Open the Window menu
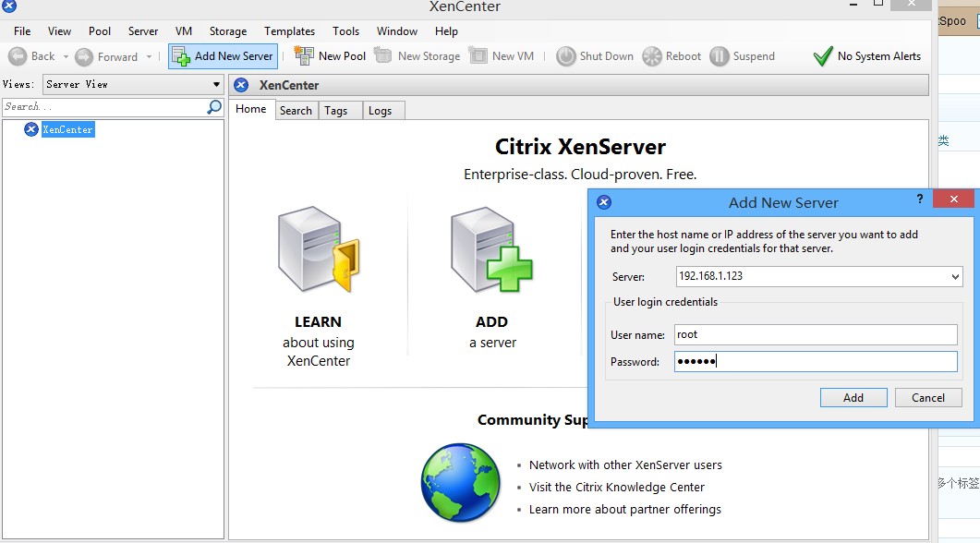This screenshot has height=543, width=980. pos(397,31)
